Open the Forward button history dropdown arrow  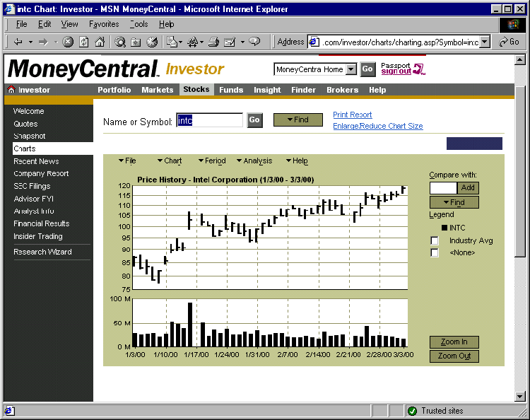point(56,42)
